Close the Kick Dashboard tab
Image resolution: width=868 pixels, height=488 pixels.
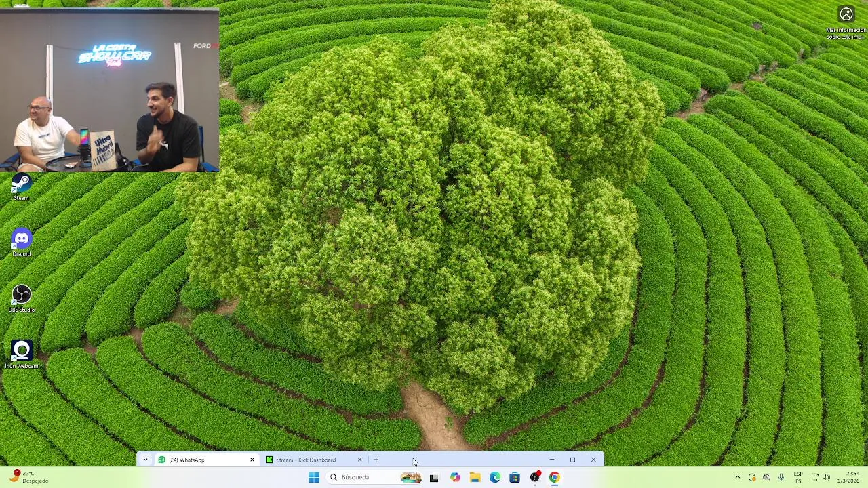(x=360, y=460)
